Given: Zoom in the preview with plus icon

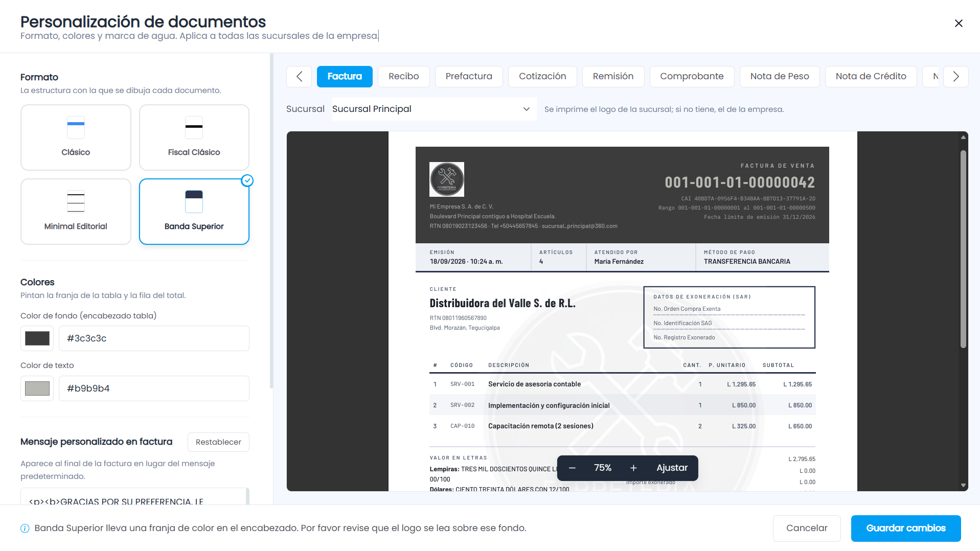Looking at the screenshot, I should (633, 468).
